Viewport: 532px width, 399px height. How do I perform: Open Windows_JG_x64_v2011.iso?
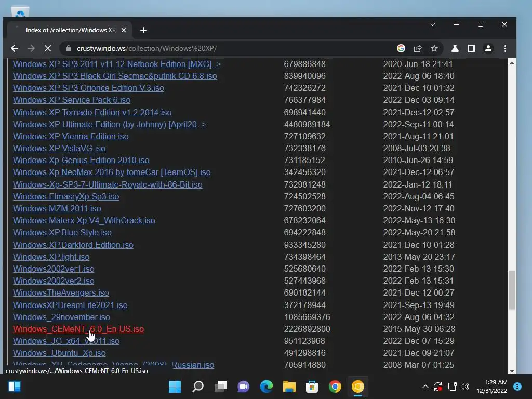66,341
